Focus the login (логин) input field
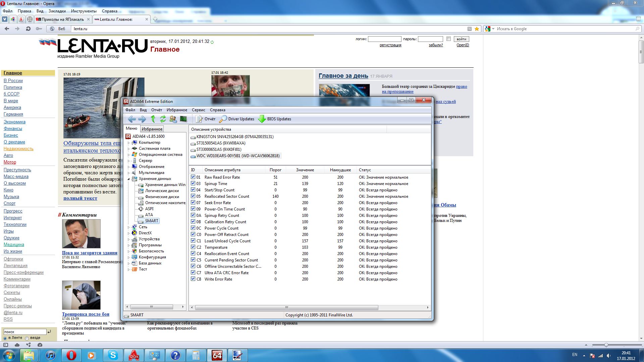 coord(384,39)
